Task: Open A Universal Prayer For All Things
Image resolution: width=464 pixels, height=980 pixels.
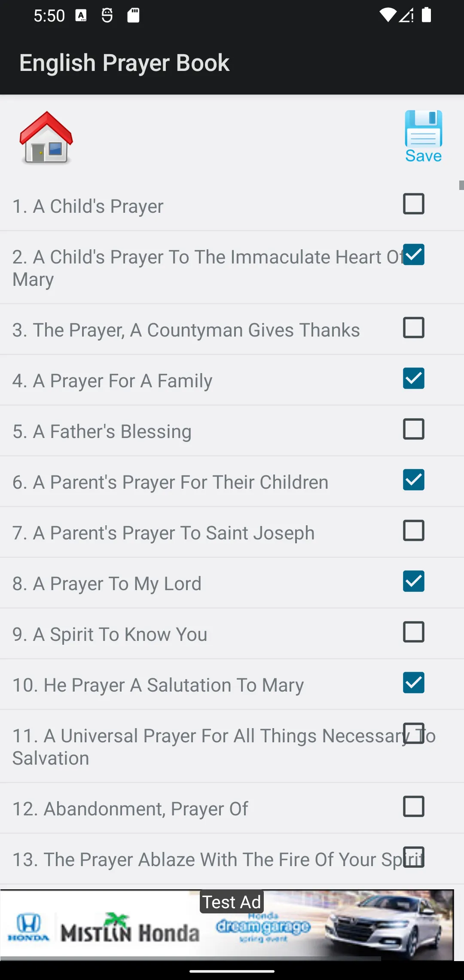Action: tap(223, 747)
